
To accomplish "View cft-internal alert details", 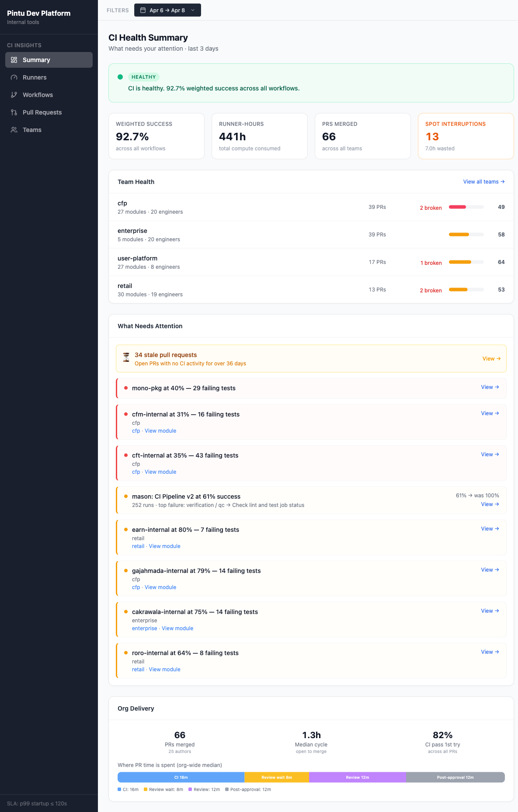I will click(490, 455).
